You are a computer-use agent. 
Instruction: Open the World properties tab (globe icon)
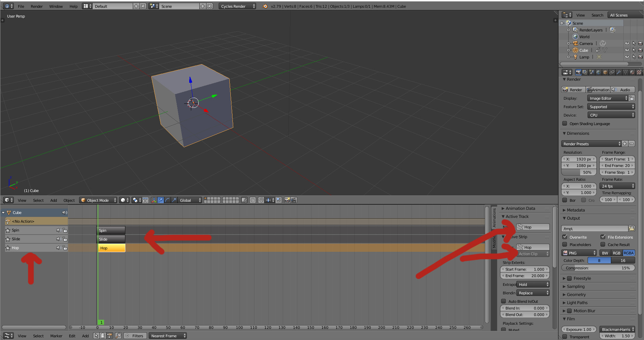pyautogui.click(x=598, y=72)
